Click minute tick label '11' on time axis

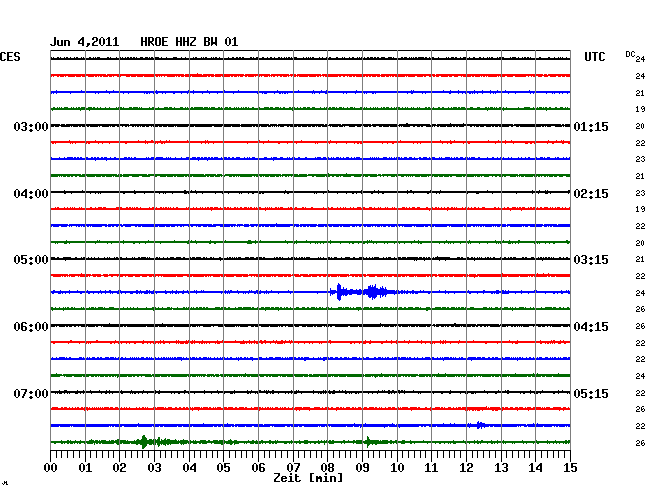tap(431, 468)
